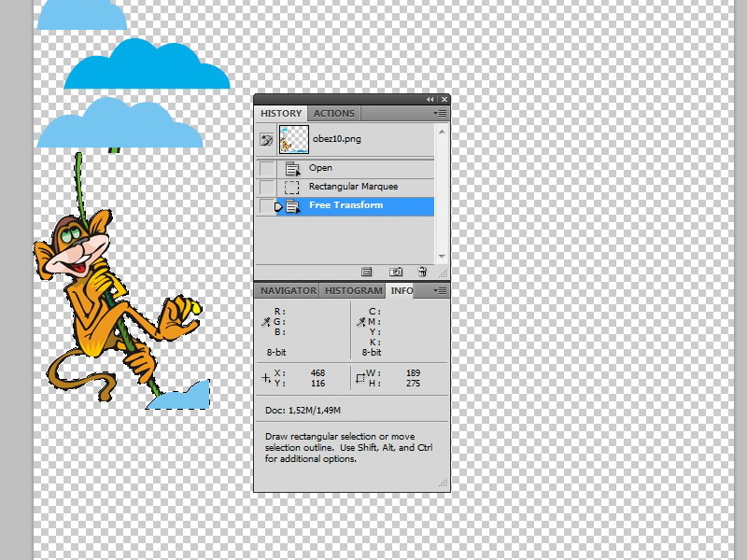The width and height of the screenshot is (747, 560).
Task: Click the Y coordinate value 116
Action: click(317, 384)
